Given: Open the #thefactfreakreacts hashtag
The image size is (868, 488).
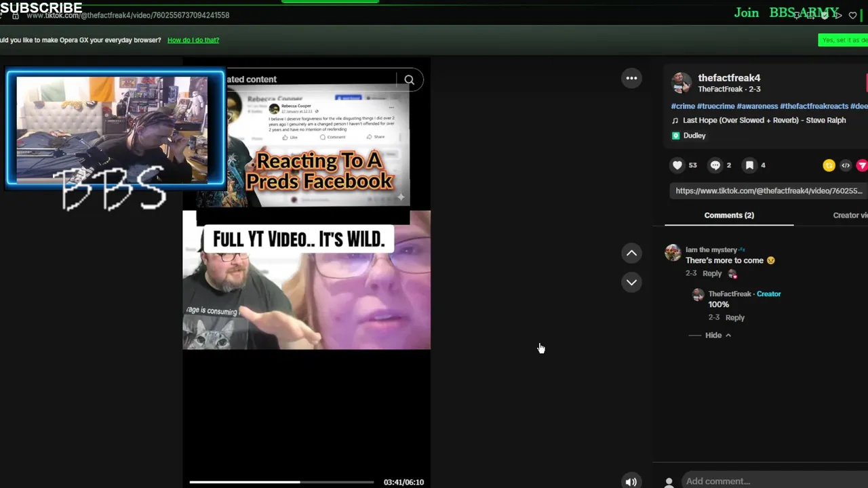Looking at the screenshot, I should tap(814, 106).
